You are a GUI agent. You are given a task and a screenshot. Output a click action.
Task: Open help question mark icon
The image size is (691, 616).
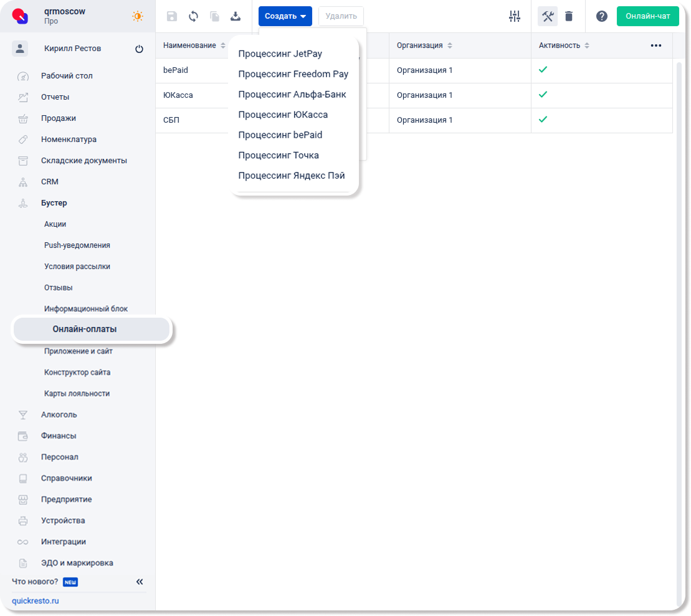click(x=601, y=16)
